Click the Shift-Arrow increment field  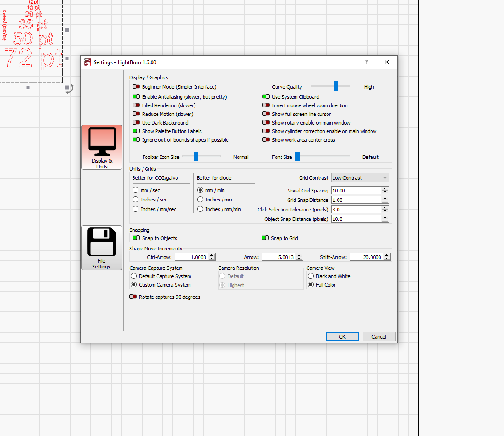367,257
